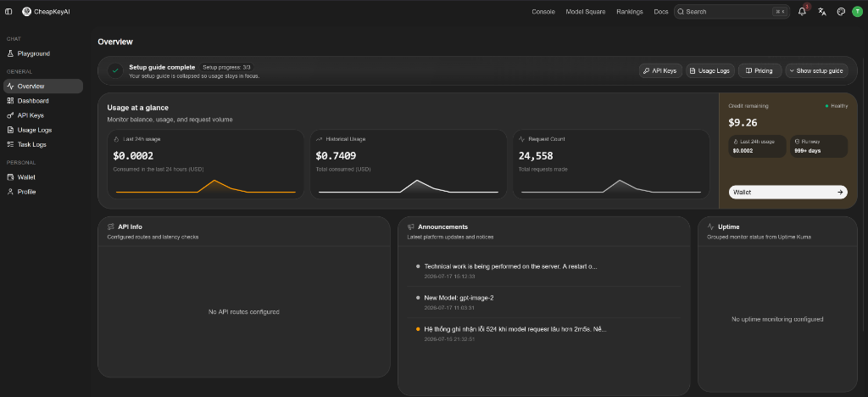This screenshot has width=868, height=397.
Task: Click the API Keys button in setup bar
Action: click(660, 71)
